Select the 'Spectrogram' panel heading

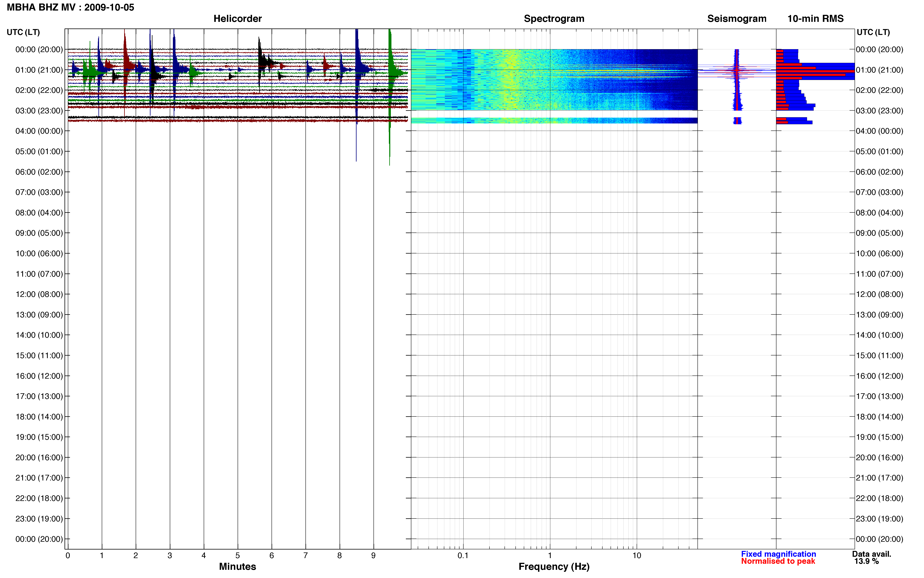(x=554, y=18)
